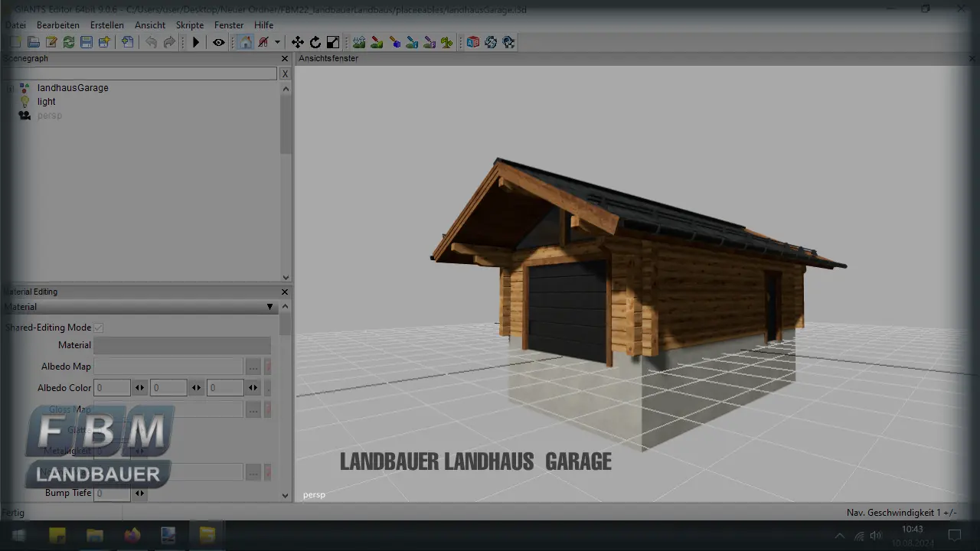Open the Windows Start menu
The height and width of the screenshot is (551, 980).
[x=18, y=535]
